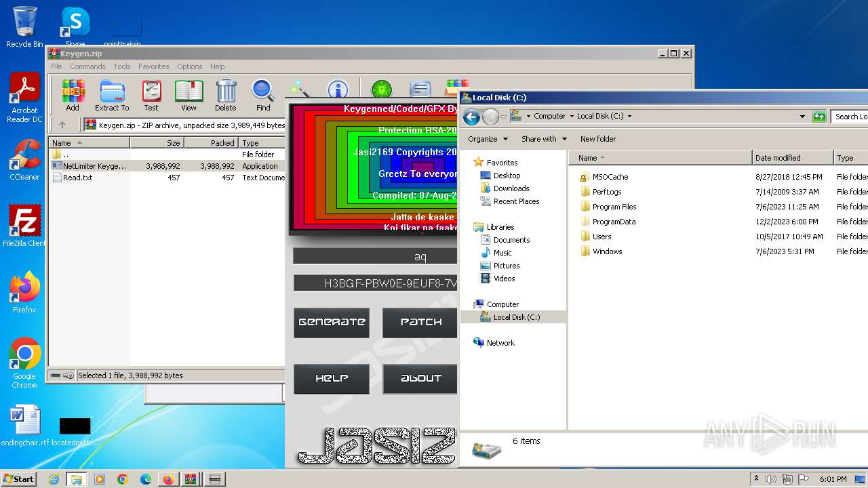Click Media Player taskbar icon
The image size is (868, 488).
tap(100, 479)
